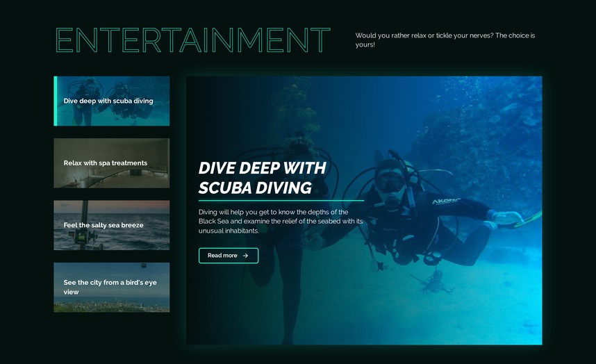The image size is (596, 364).
Task: Click the 'DIVE DEEP WITH SCUBA DIVING' title
Action: click(263, 178)
